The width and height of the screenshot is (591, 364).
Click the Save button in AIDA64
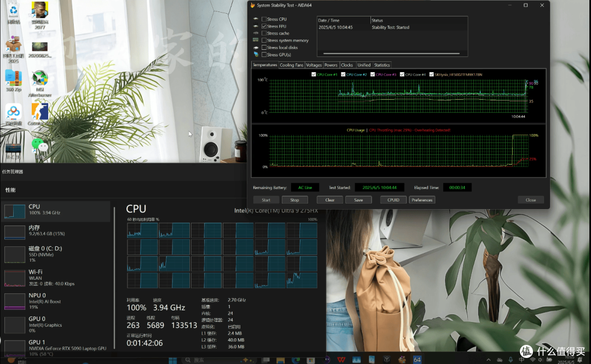358,200
